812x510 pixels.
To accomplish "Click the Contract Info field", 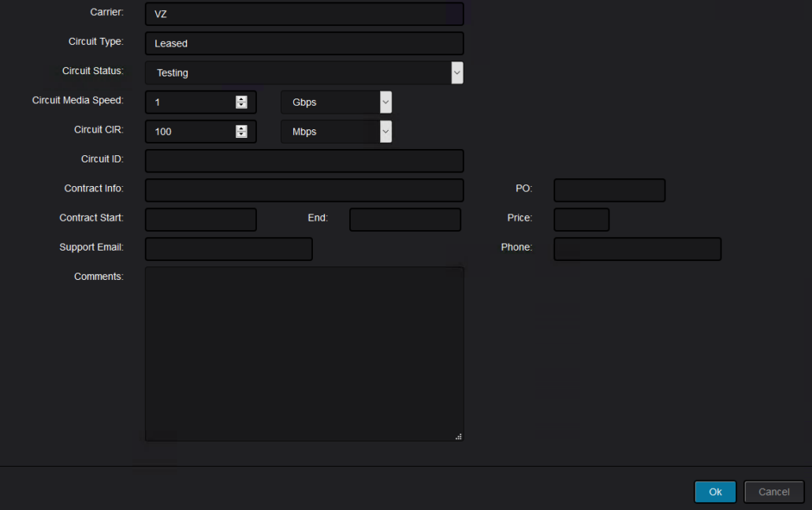I will point(304,190).
